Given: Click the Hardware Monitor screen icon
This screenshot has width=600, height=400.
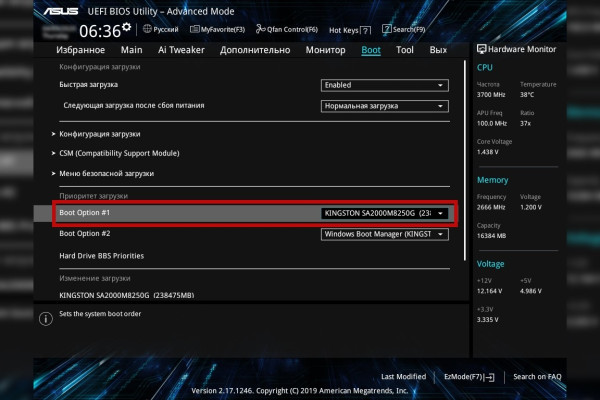Looking at the screenshot, I should coord(481,49).
